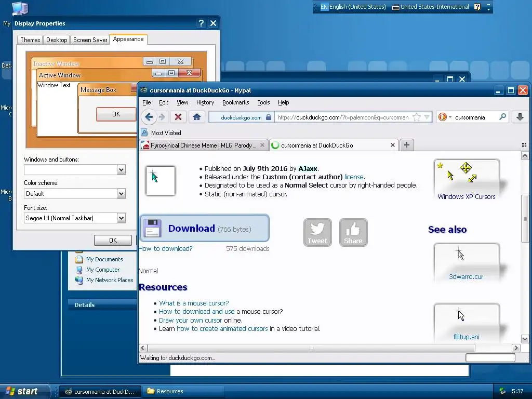Go back with the browser Back arrow
This screenshot has height=399, width=532.
pyautogui.click(x=149, y=117)
